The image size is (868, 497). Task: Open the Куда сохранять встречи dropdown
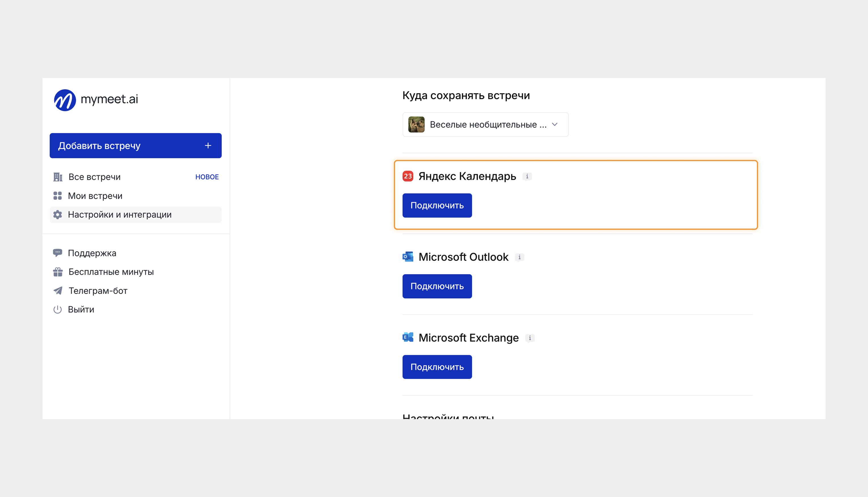[x=485, y=125]
